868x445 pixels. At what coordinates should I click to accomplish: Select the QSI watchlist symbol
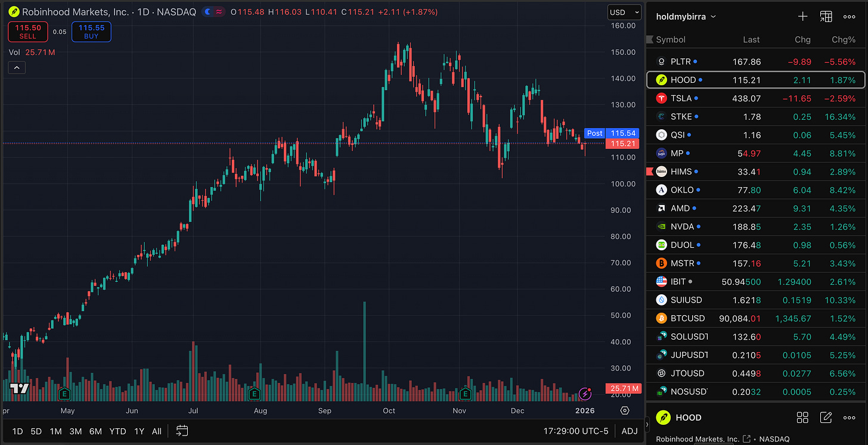click(756, 135)
